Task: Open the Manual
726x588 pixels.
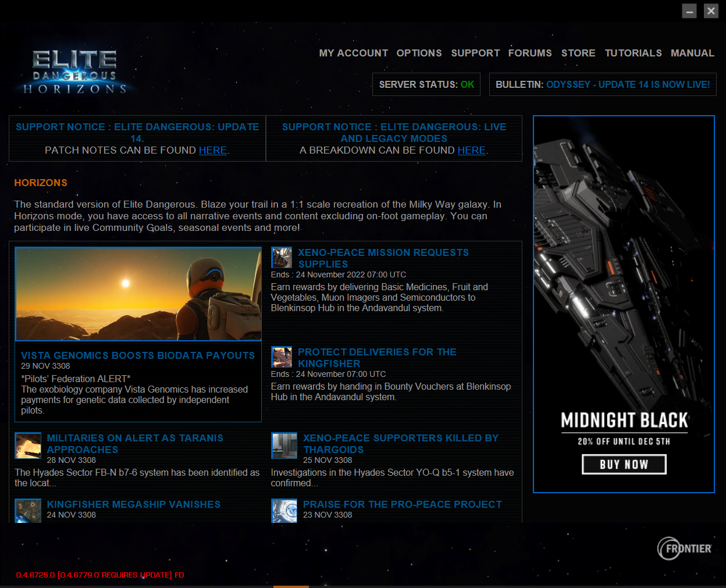Action: [692, 53]
